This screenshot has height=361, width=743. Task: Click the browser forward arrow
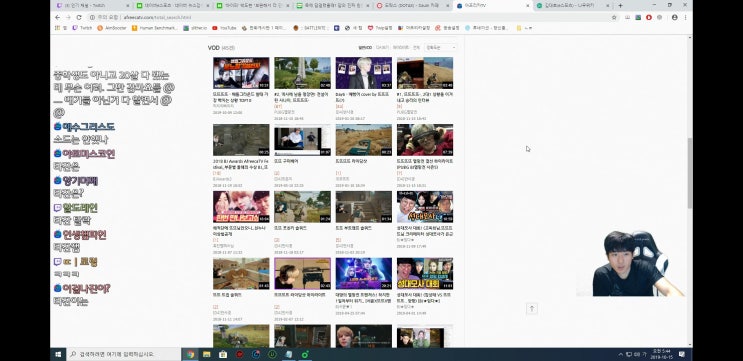click(x=68, y=17)
